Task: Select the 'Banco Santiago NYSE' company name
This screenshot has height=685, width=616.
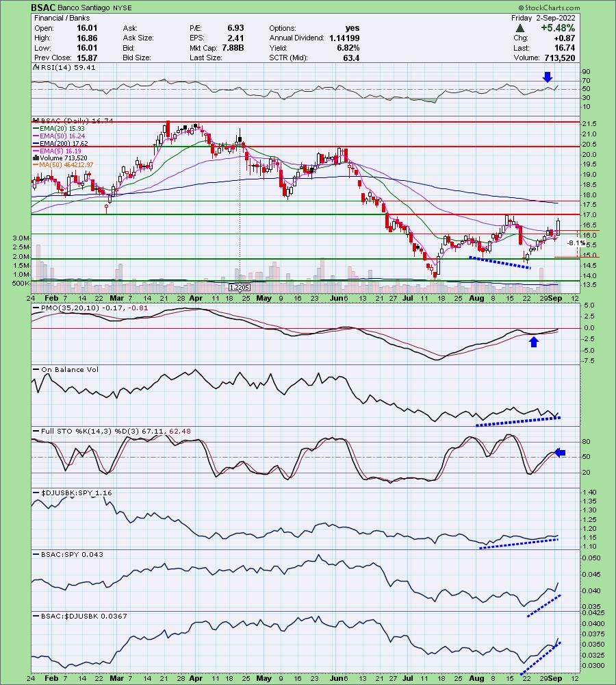Action: (x=94, y=8)
